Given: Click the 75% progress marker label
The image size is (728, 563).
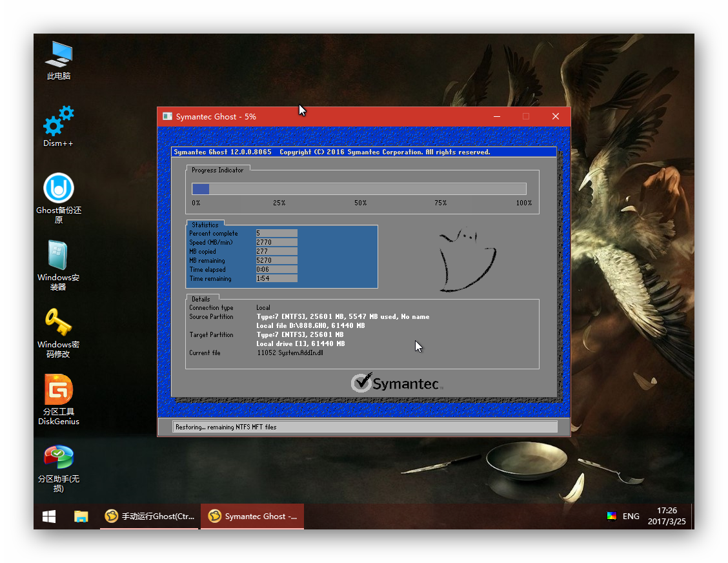Looking at the screenshot, I should coord(441,203).
